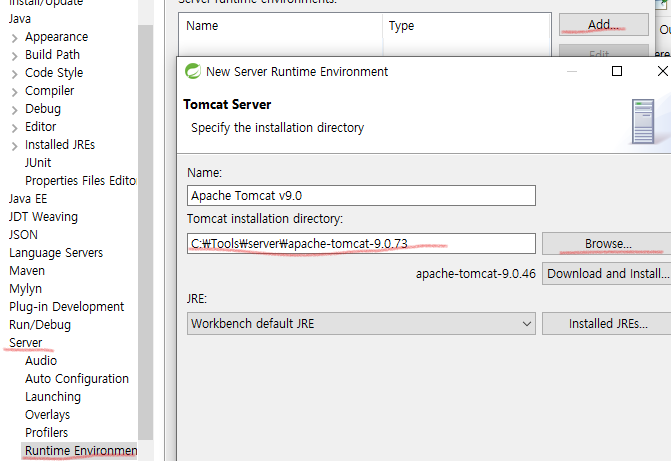Open the Compiler preference page

pyautogui.click(x=49, y=91)
